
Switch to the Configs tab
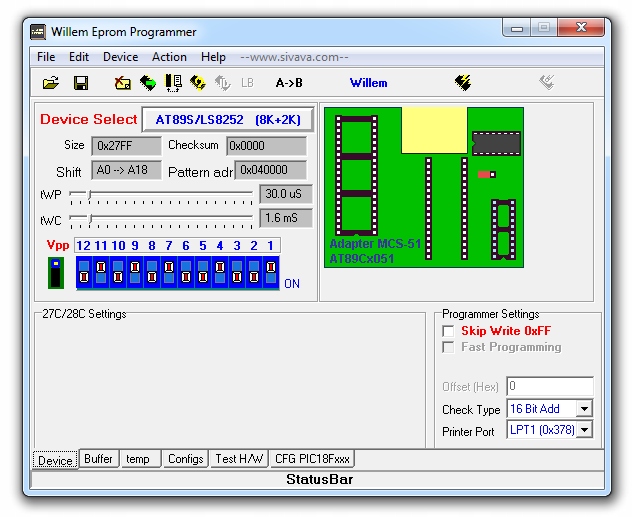point(186,459)
